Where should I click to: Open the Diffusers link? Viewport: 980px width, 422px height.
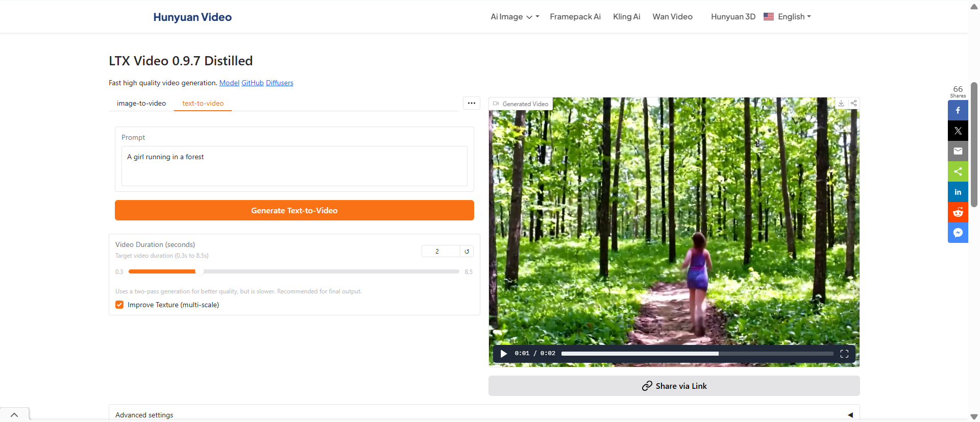point(280,83)
